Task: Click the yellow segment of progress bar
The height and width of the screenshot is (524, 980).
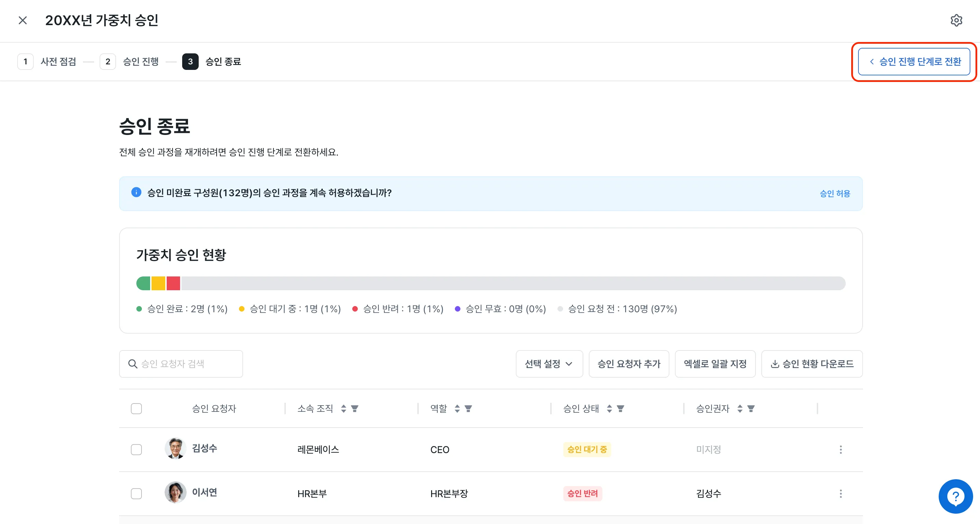Action: click(158, 283)
